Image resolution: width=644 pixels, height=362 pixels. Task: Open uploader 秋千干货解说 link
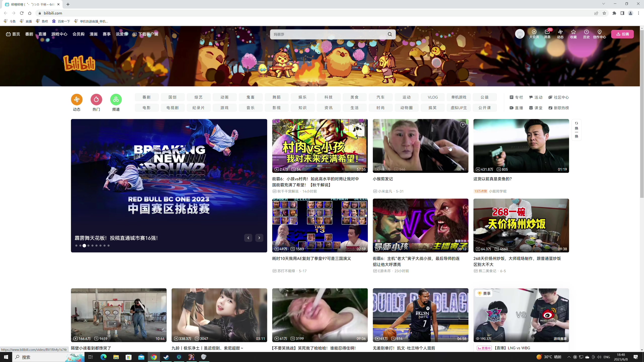288,191
